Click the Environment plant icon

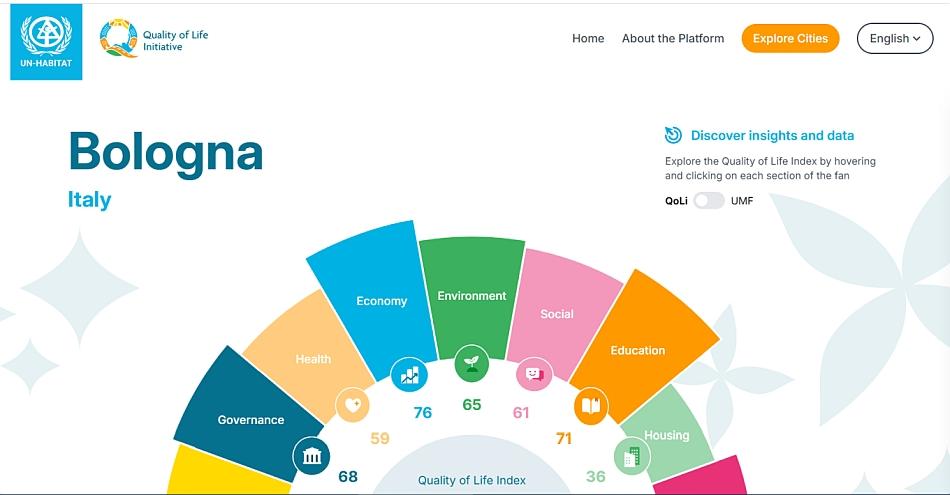pyautogui.click(x=471, y=363)
